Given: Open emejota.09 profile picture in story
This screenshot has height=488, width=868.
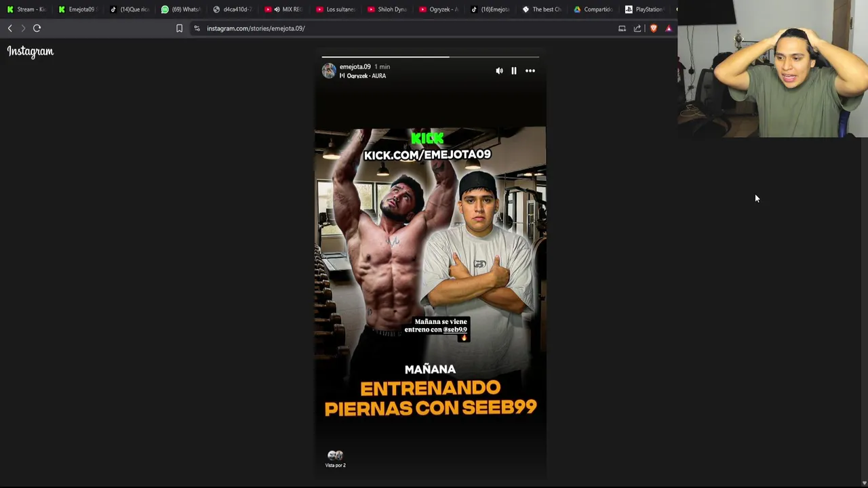Looking at the screenshot, I should point(329,71).
